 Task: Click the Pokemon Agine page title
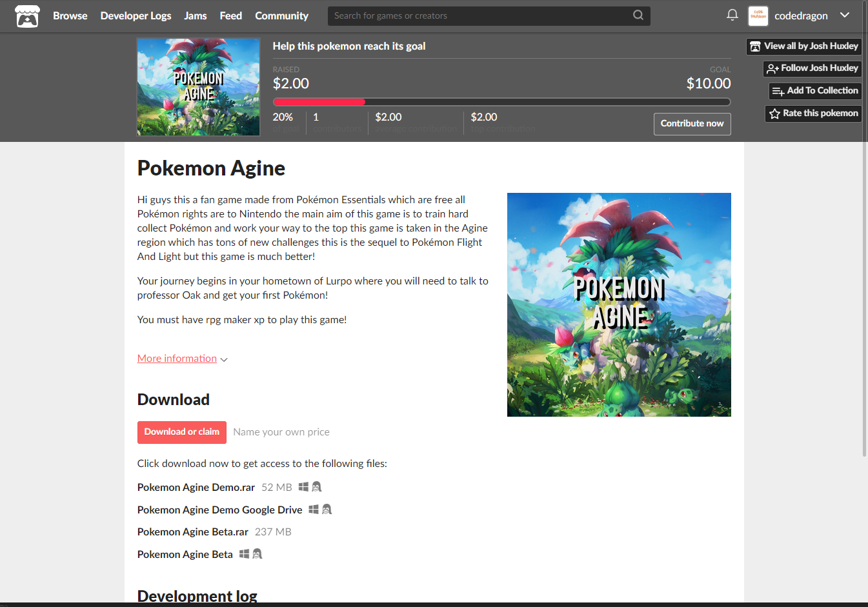(211, 168)
